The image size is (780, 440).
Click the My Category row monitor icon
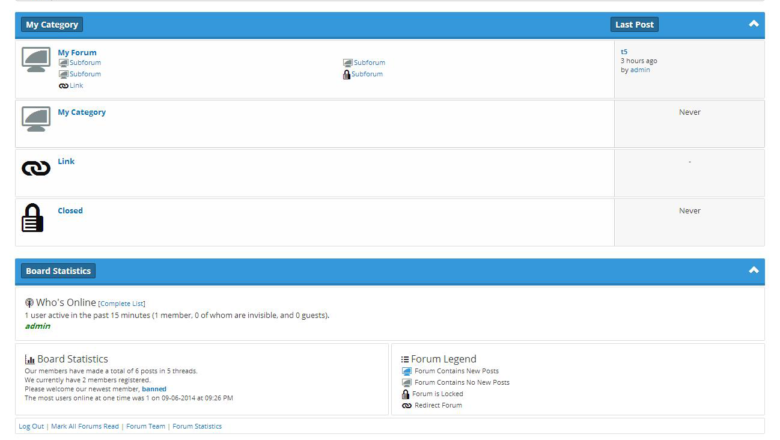point(36,119)
